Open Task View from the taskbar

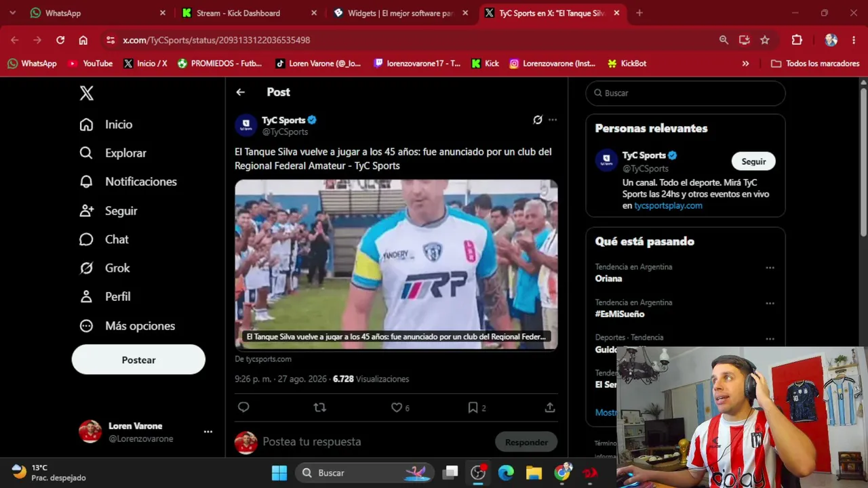point(450,473)
